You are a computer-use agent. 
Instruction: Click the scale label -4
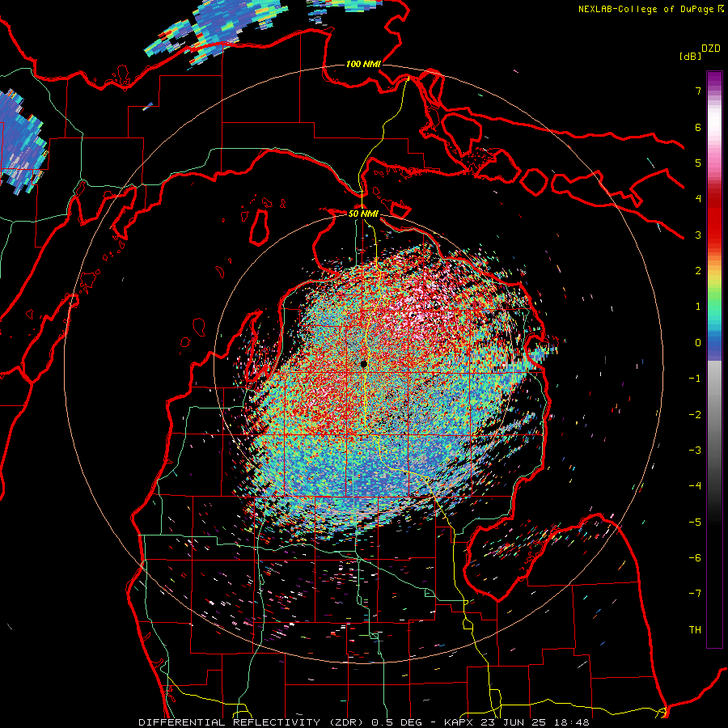(x=695, y=486)
